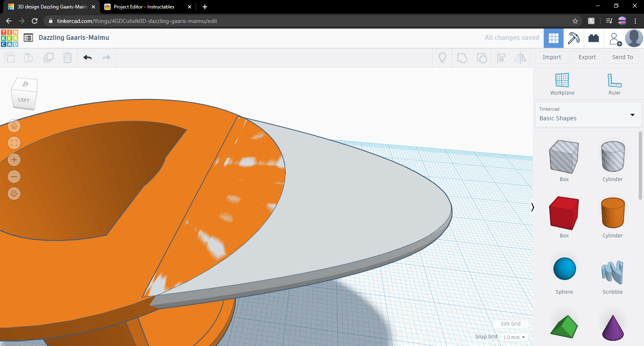Open the Snap Grid 1.0 mm dropdown
The height and width of the screenshot is (346, 644).
(x=514, y=337)
